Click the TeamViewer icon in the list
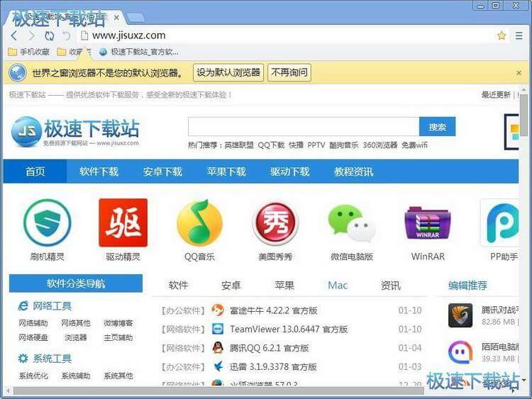This screenshot has width=532, height=399. (218, 329)
